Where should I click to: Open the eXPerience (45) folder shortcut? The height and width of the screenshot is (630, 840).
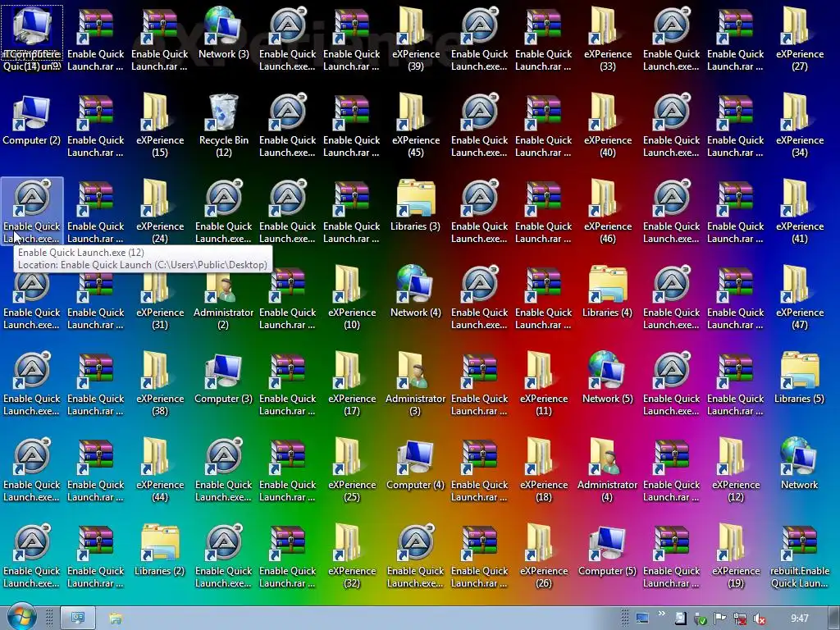tap(416, 125)
